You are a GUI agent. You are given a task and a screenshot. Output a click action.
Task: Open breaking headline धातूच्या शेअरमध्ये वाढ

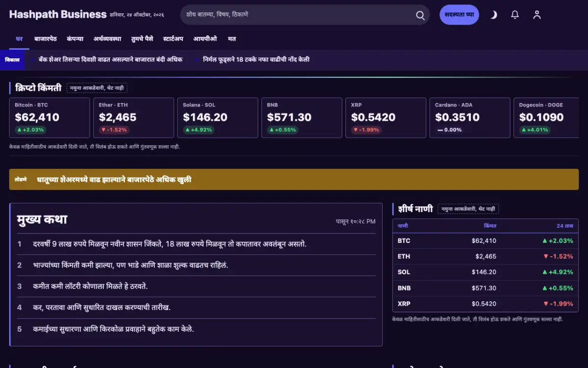(x=114, y=180)
